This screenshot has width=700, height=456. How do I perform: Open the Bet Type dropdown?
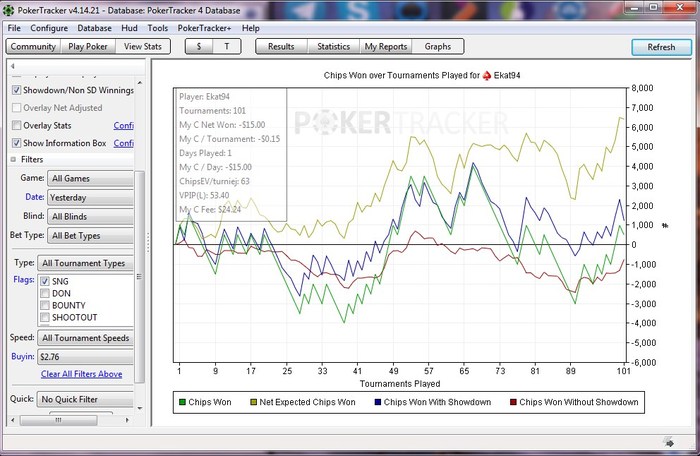pos(90,236)
